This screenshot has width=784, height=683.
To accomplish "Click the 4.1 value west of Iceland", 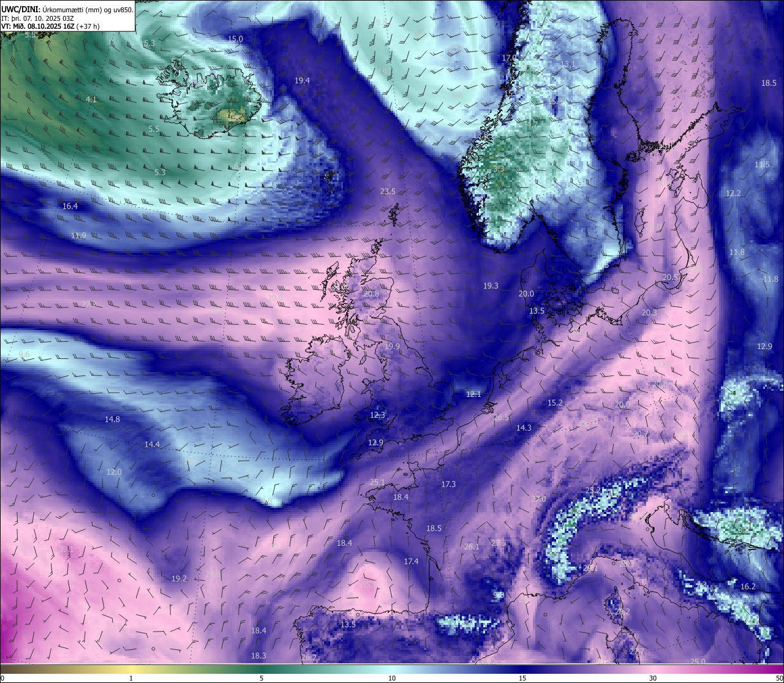I will click(91, 99).
